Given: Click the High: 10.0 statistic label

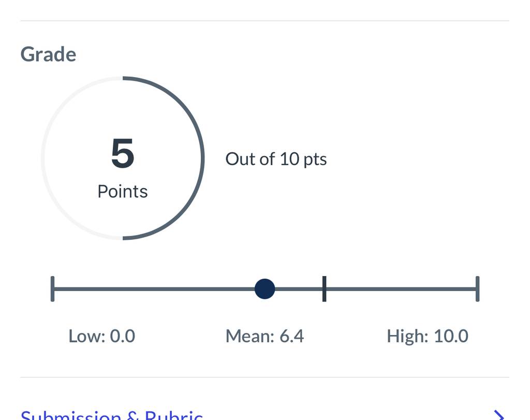Looking at the screenshot, I should 428,336.
